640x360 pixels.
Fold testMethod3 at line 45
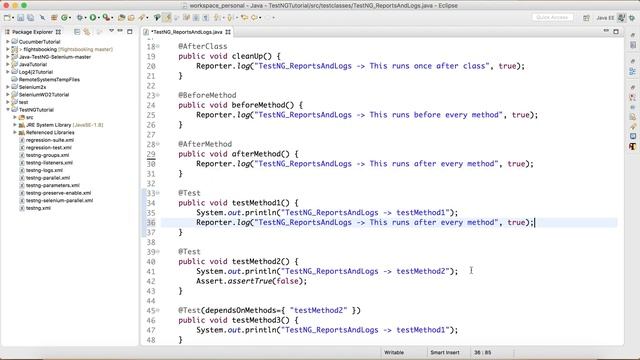(158, 310)
